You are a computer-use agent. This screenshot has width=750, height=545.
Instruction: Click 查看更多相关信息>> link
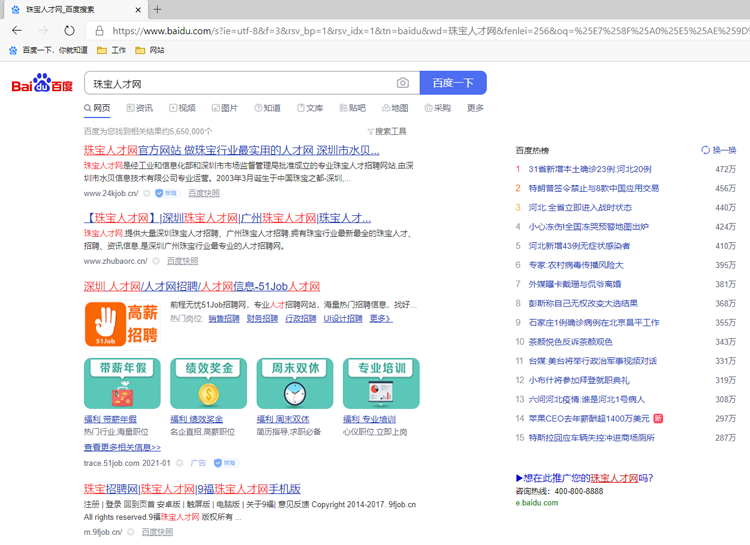[x=122, y=447]
